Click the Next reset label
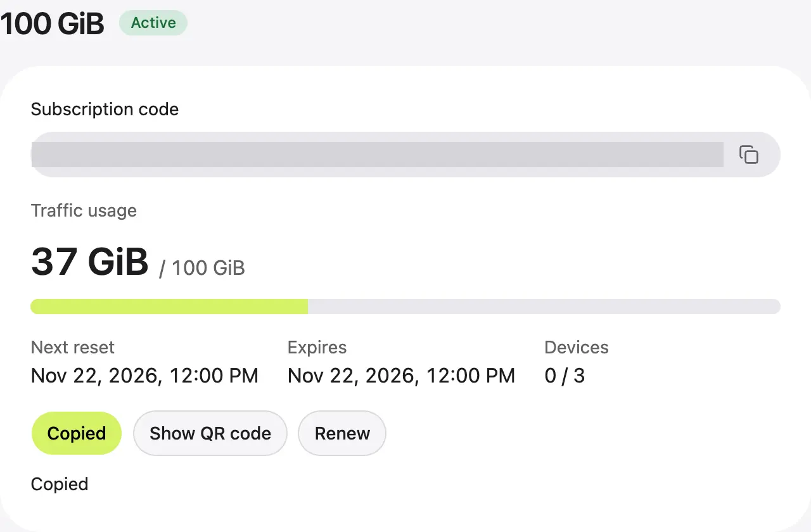The image size is (811, 532). click(x=73, y=347)
